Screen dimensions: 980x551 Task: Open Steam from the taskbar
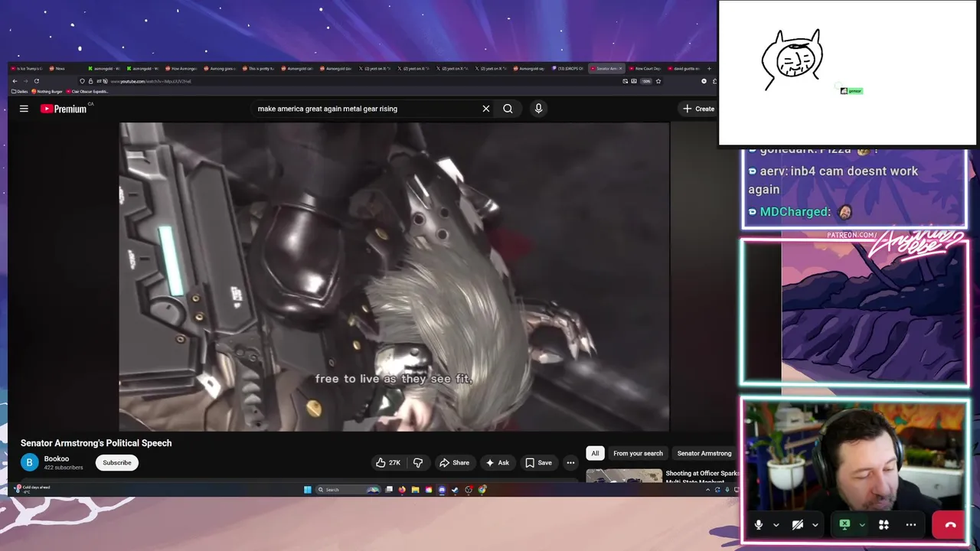point(455,490)
